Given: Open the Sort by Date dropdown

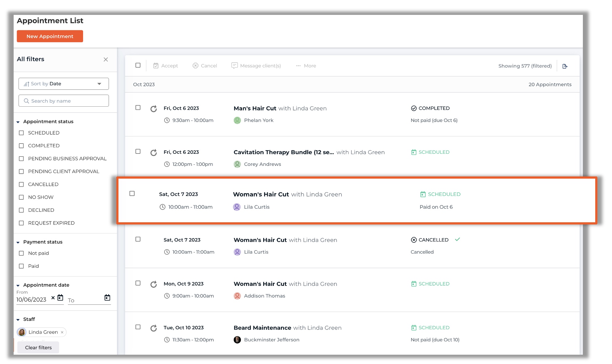Looking at the screenshot, I should [x=64, y=84].
